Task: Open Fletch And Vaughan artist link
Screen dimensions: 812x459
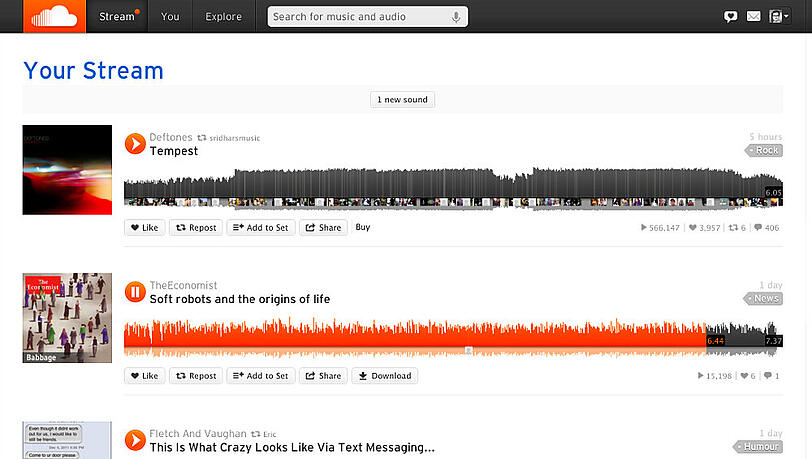Action: pyautogui.click(x=198, y=434)
